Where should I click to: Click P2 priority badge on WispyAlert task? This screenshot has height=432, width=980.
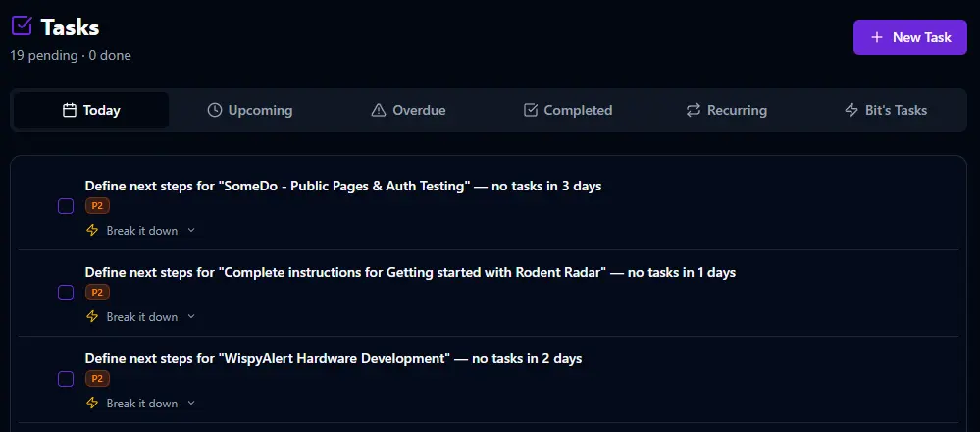[x=97, y=379]
